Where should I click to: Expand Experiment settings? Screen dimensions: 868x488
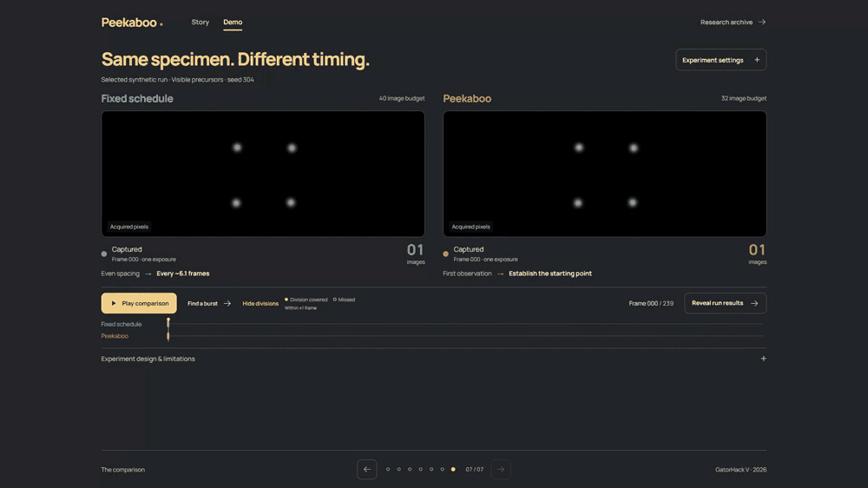point(720,60)
